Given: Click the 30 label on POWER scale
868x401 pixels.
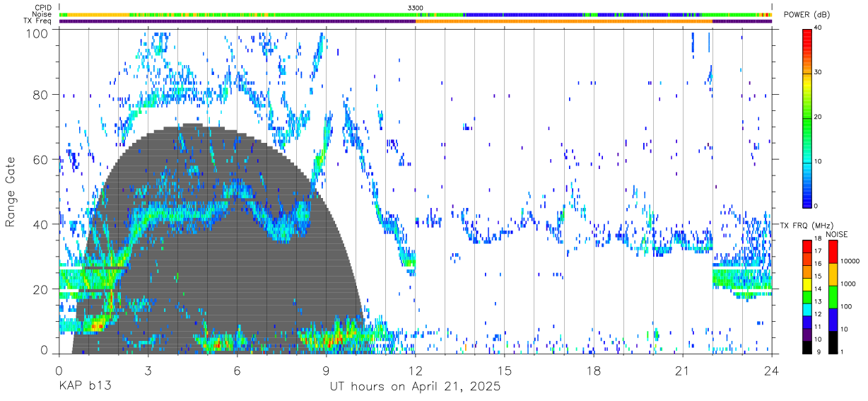Looking at the screenshot, I should [x=819, y=73].
